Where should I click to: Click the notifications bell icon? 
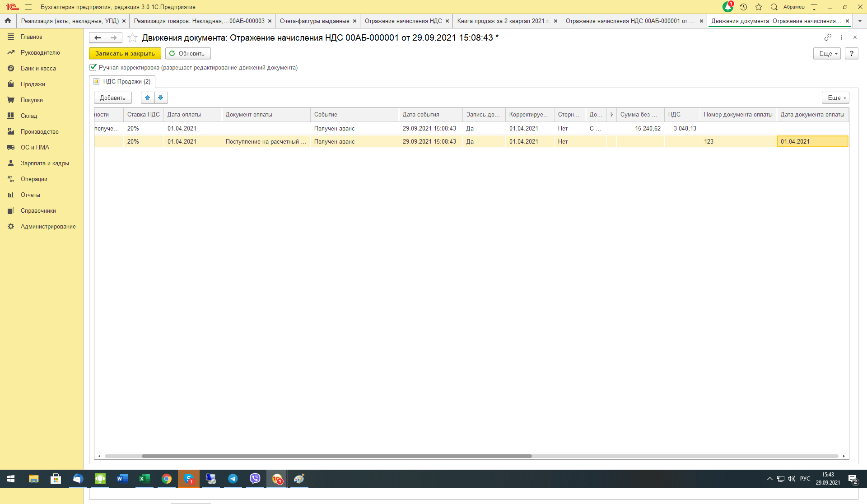(727, 7)
